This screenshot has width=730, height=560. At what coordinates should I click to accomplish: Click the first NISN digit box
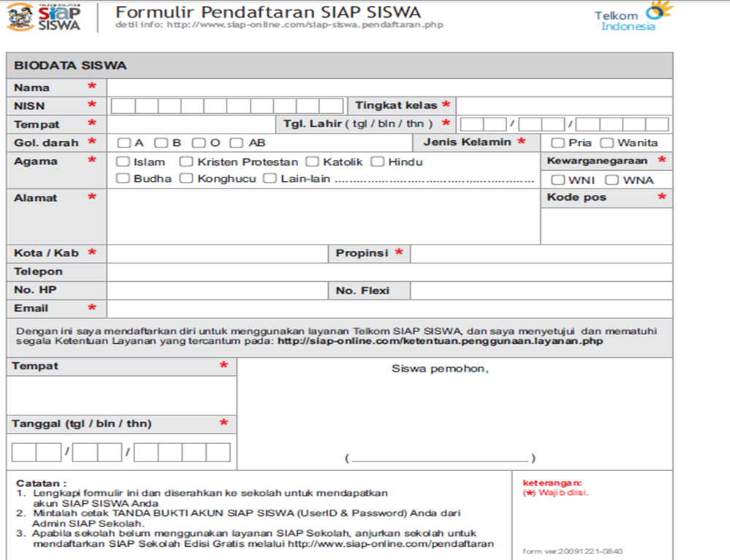(123, 106)
